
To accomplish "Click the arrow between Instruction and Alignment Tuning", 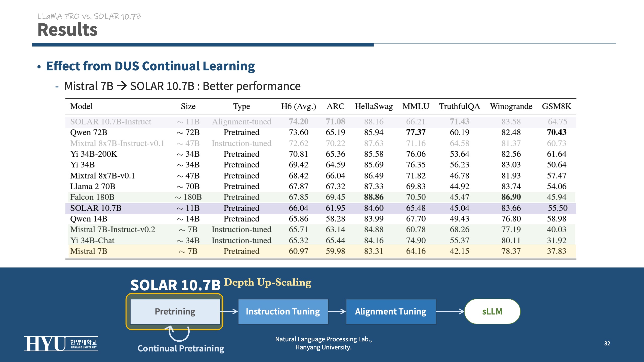I will [x=337, y=311].
